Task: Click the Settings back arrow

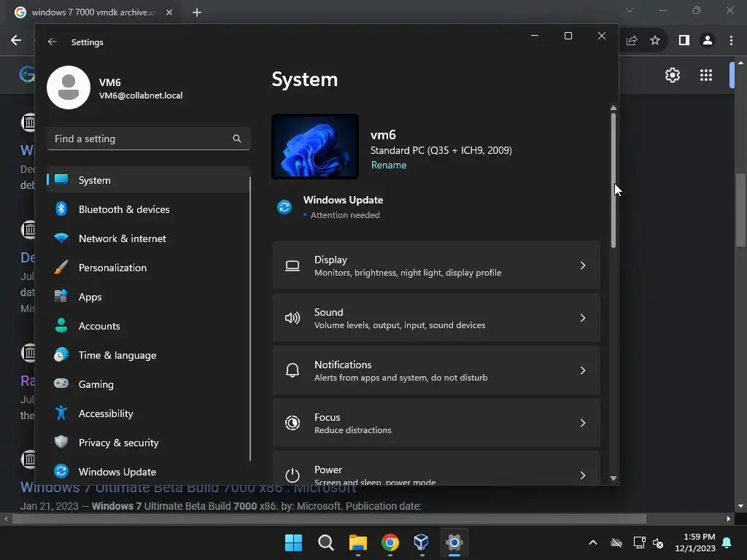Action: point(53,42)
